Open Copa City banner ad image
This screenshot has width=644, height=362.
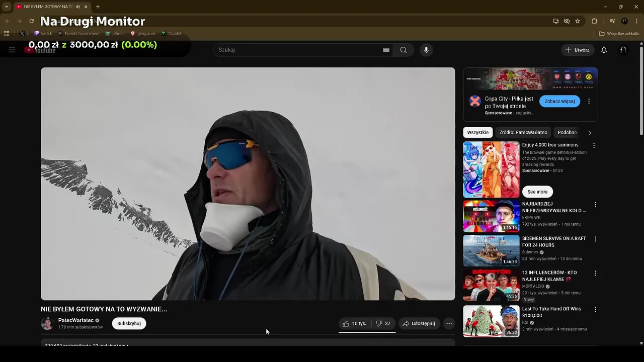(530, 79)
